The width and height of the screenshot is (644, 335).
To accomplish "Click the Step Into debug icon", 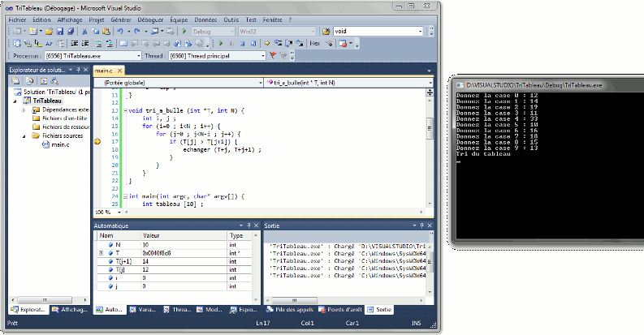I will click(278, 43).
